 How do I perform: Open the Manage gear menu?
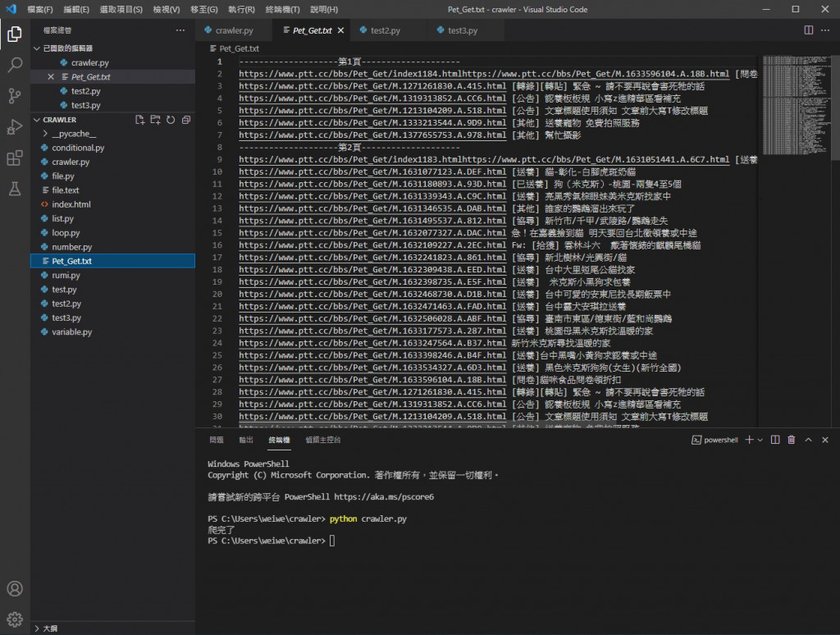[15, 619]
